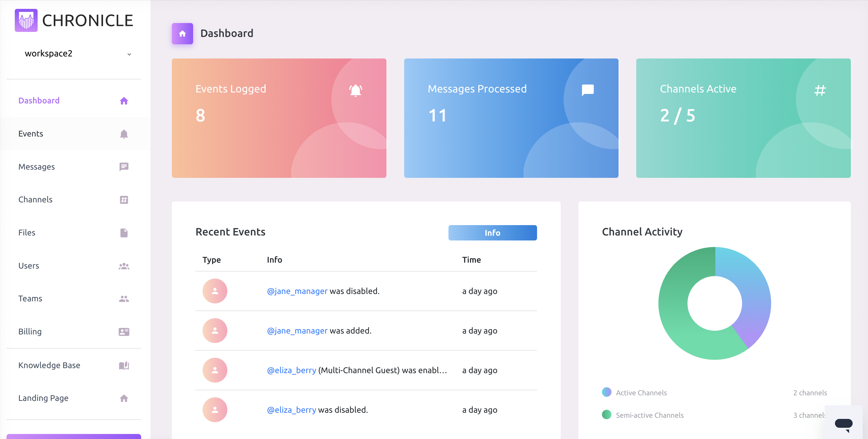Navigate to Channels in the sidebar
The height and width of the screenshot is (439, 868).
35,199
